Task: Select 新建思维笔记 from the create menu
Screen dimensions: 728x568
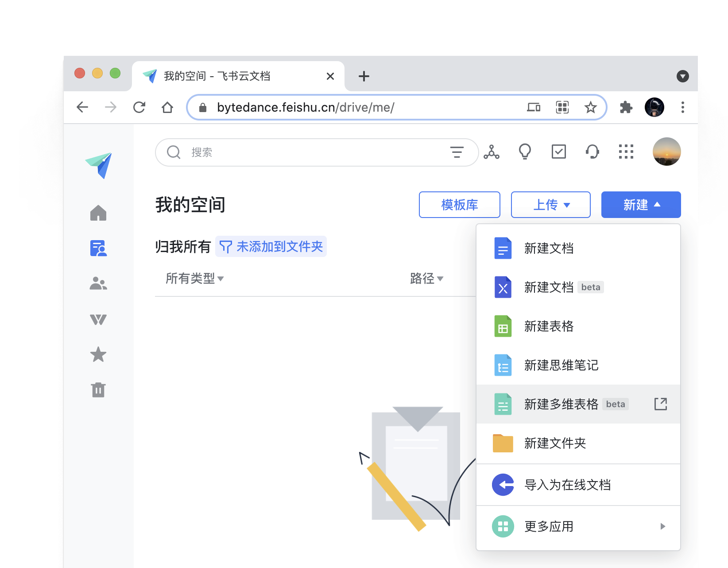Action: 561,365
